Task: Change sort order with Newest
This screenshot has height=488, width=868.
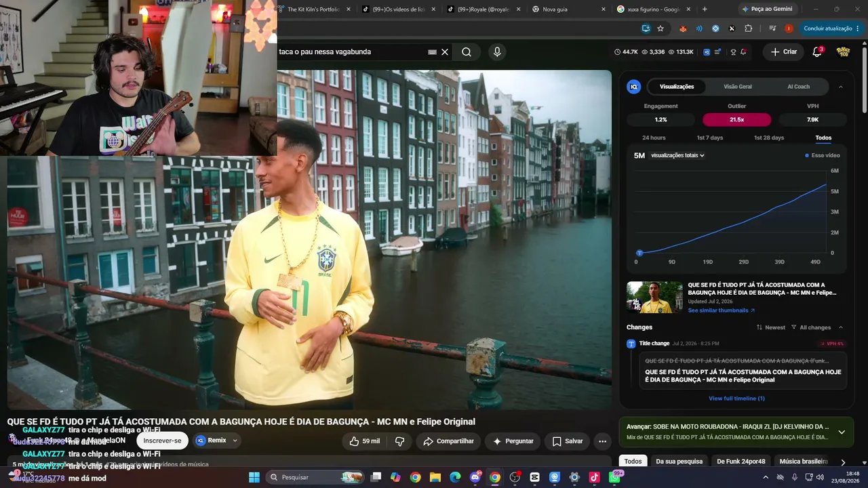Action: (x=771, y=327)
